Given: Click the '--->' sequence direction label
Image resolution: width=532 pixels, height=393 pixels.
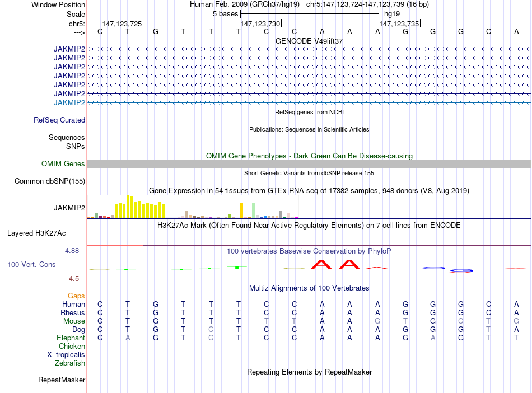Looking at the screenshot, I should [80, 32].
